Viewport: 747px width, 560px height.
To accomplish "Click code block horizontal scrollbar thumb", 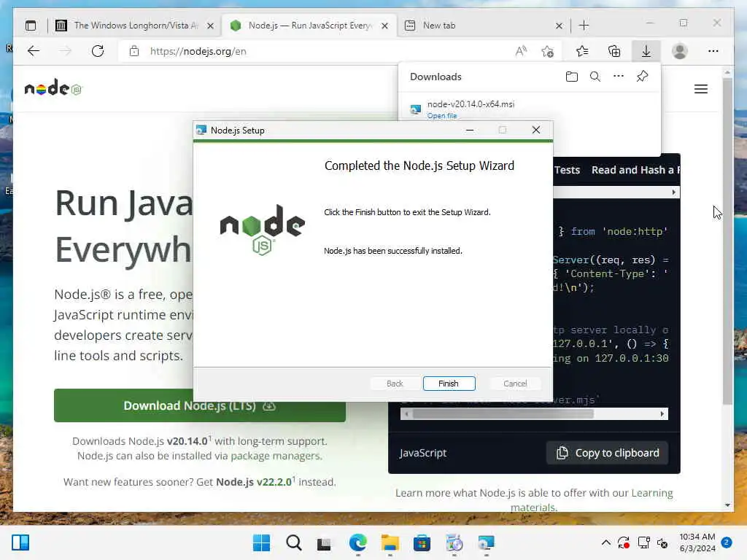I will (x=503, y=414).
